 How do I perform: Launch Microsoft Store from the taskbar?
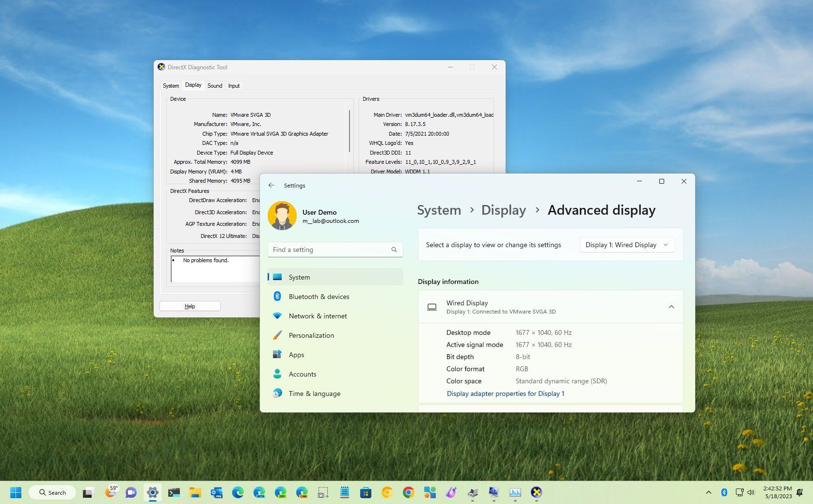pyautogui.click(x=366, y=492)
